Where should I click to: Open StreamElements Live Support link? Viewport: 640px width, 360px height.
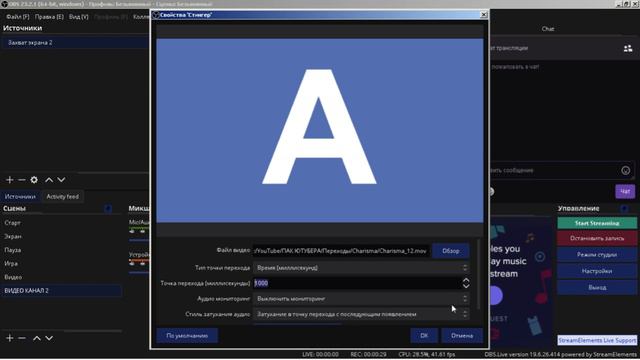(x=597, y=340)
